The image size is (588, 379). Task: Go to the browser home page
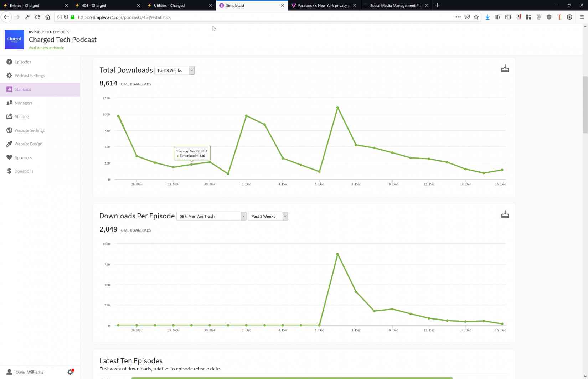coord(48,17)
